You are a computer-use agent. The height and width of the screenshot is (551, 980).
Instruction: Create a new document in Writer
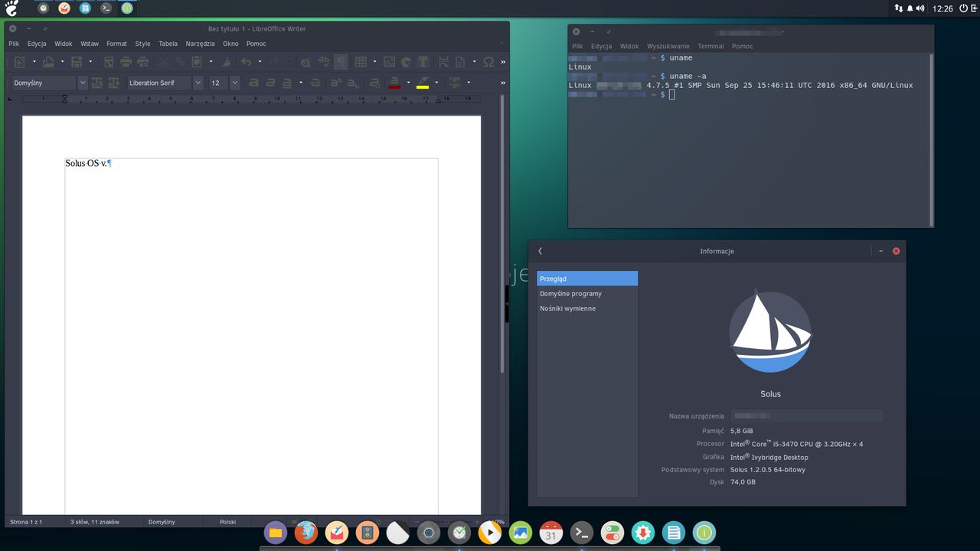[19, 61]
